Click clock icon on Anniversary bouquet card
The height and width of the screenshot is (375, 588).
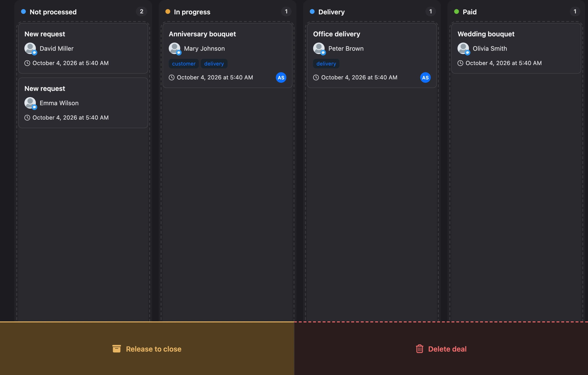[171, 77]
